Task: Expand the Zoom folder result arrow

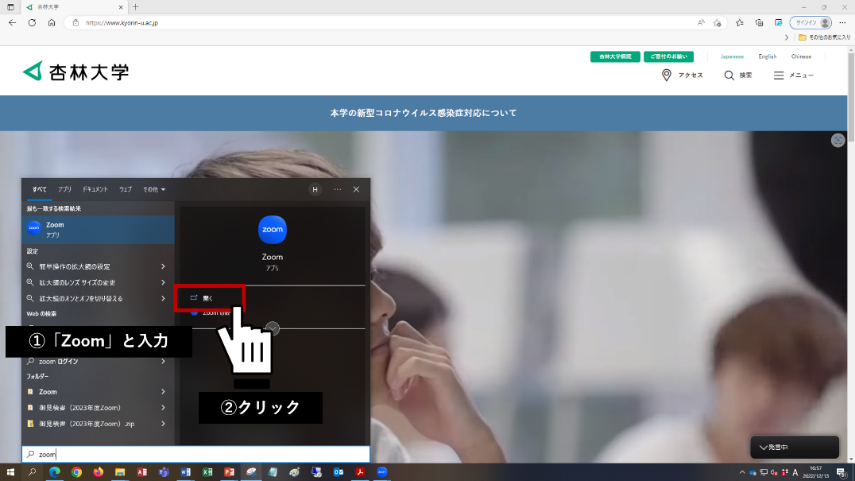Action: pos(163,392)
